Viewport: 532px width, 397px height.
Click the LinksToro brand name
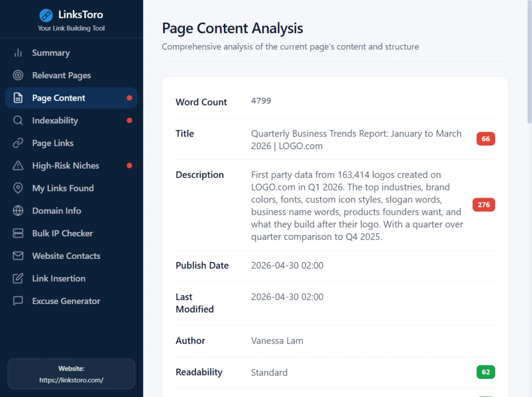81,15
